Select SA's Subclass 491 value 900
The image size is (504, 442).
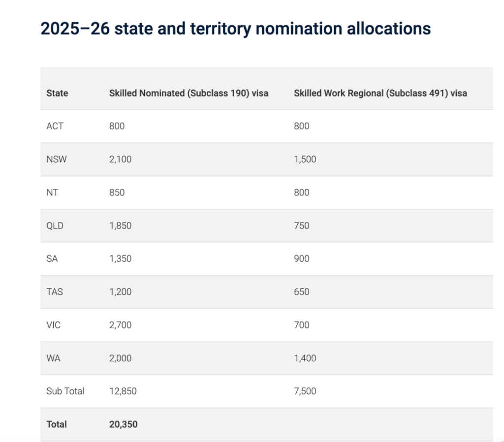point(301,258)
